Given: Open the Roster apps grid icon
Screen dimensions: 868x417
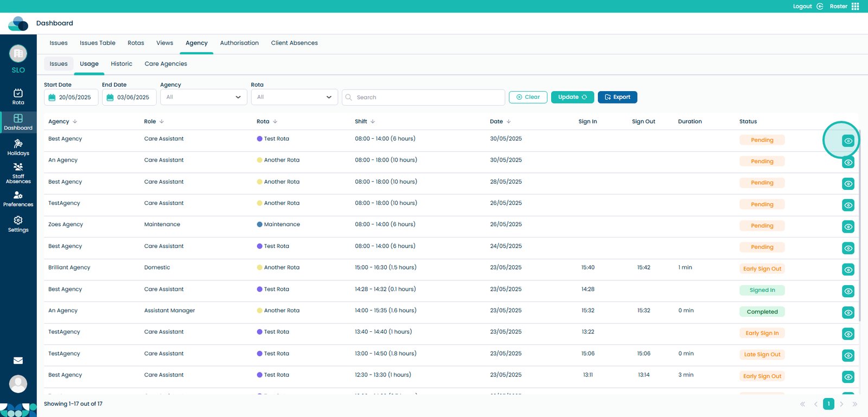Looking at the screenshot, I should coord(855,7).
